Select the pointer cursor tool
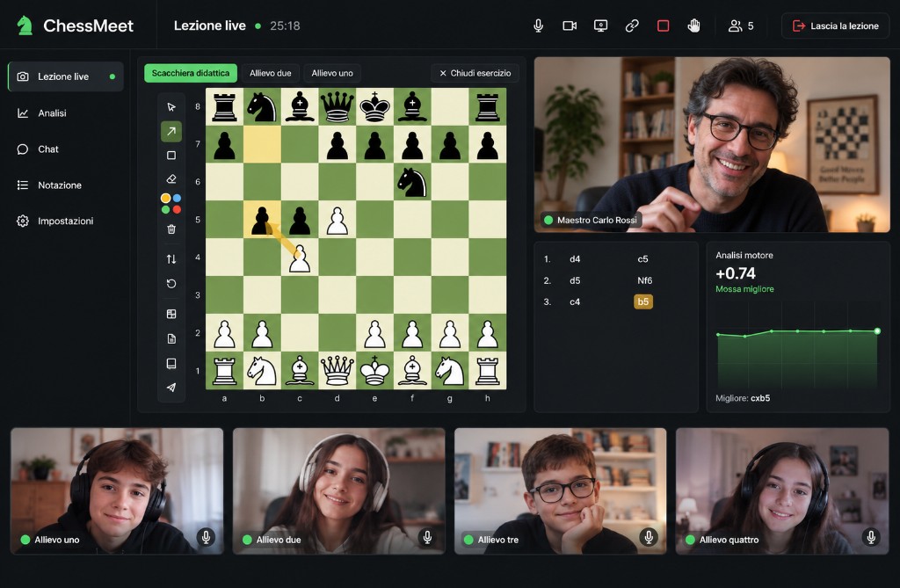The height and width of the screenshot is (588, 900). pyautogui.click(x=171, y=107)
